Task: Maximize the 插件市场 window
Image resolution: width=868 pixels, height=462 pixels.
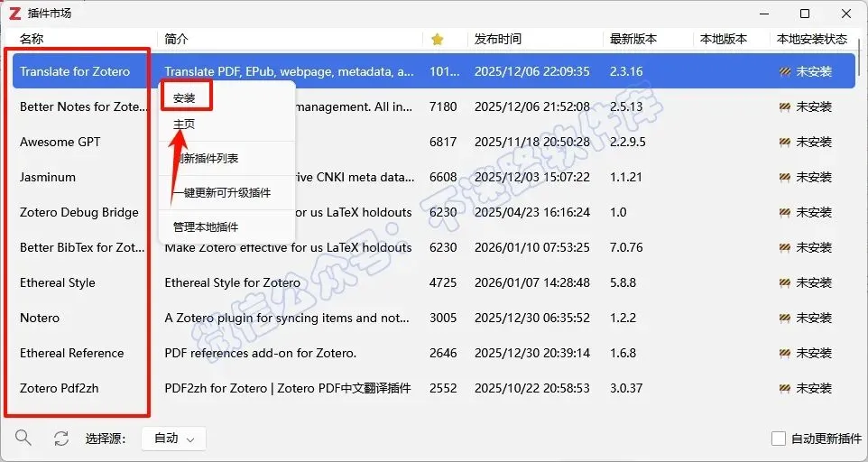Action: (x=805, y=14)
